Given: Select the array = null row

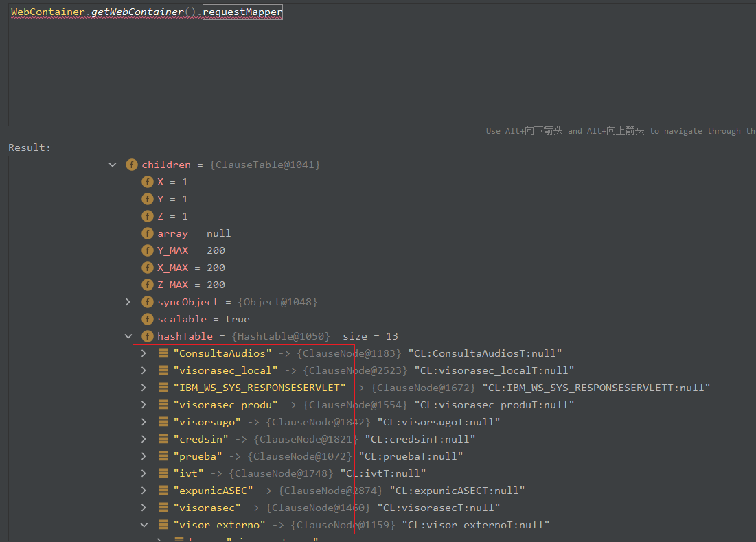Looking at the screenshot, I should coord(194,234).
